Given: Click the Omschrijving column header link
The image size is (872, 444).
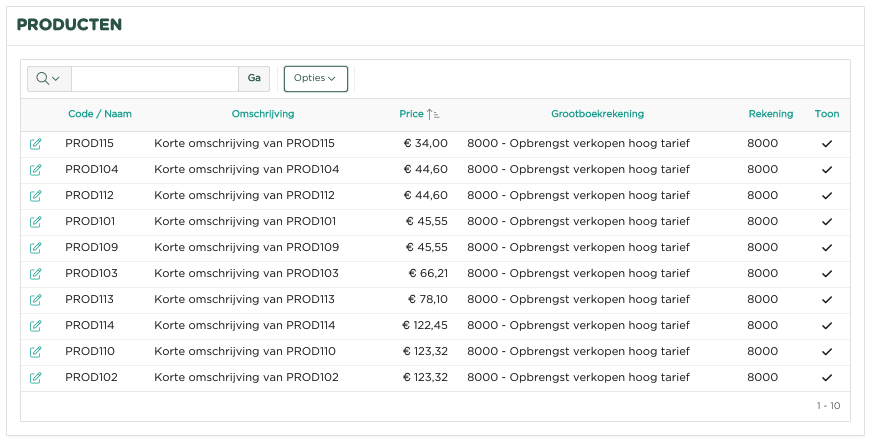Looking at the screenshot, I should [263, 114].
